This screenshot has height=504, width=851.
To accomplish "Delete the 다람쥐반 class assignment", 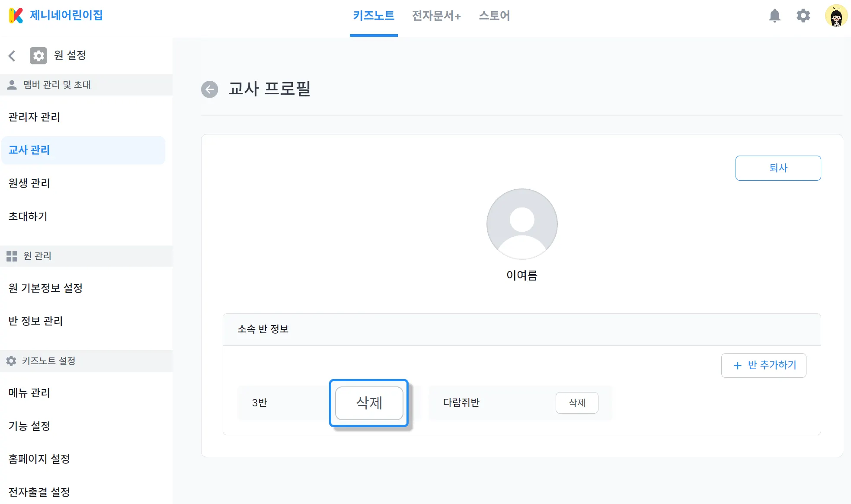I will (x=577, y=403).
